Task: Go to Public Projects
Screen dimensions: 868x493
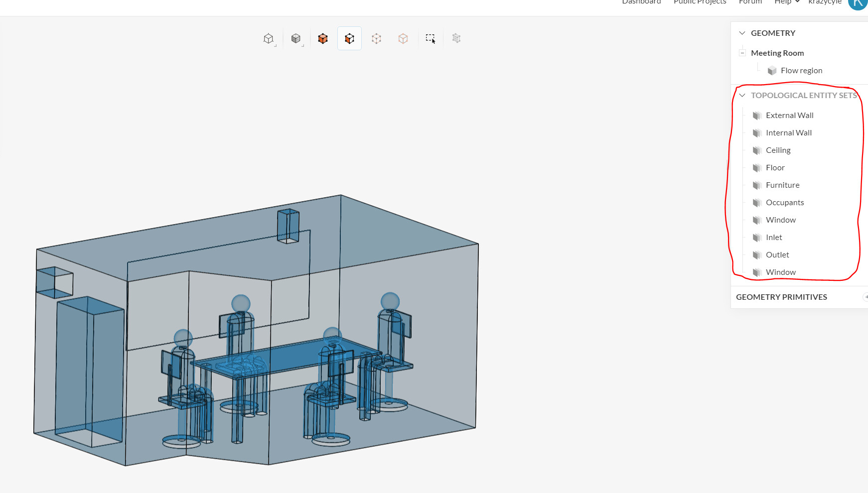Action: coord(700,2)
